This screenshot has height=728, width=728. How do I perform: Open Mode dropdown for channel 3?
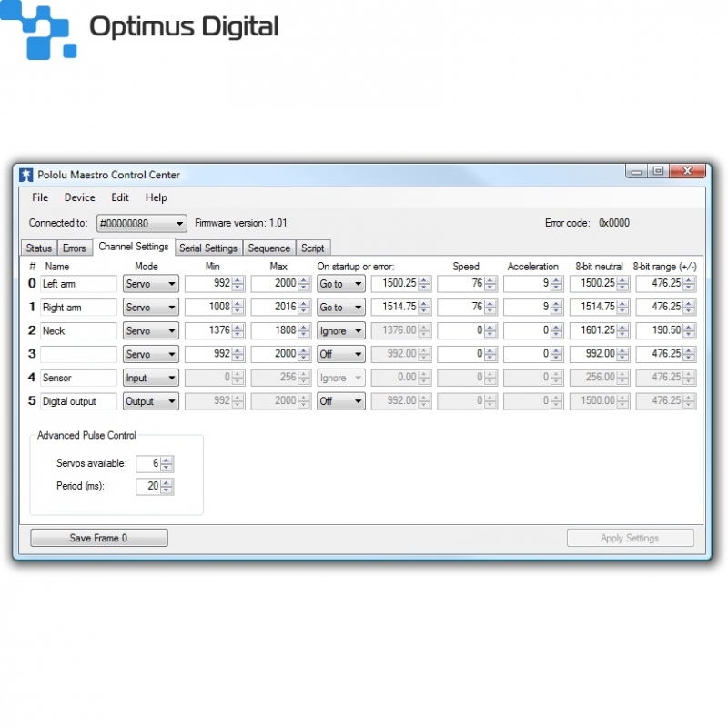[x=151, y=354]
